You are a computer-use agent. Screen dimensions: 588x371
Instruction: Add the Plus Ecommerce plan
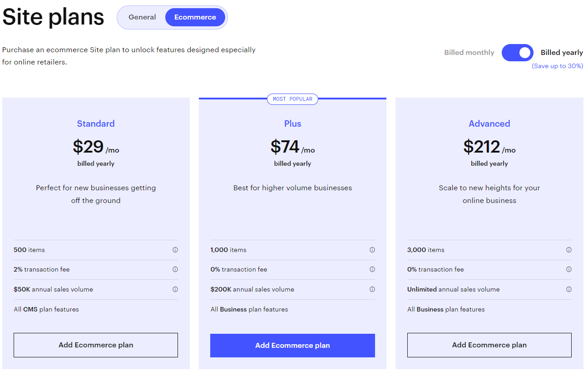[x=292, y=345]
